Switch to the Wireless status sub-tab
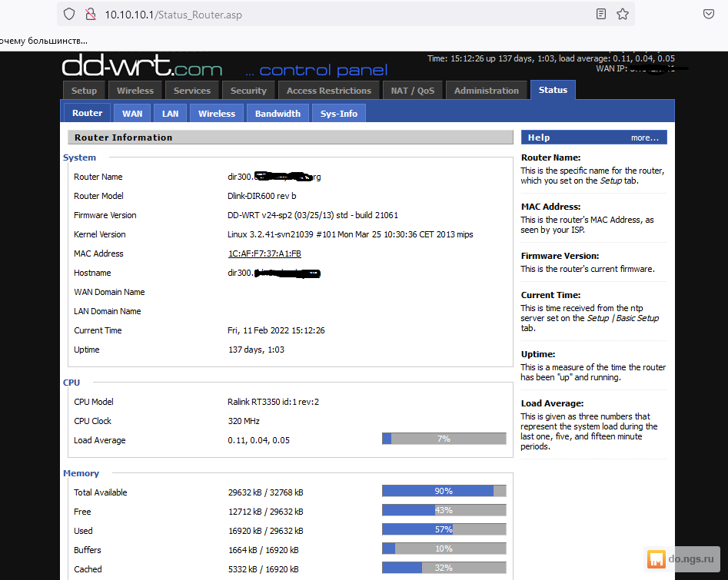The image size is (728, 580). pyautogui.click(x=217, y=114)
